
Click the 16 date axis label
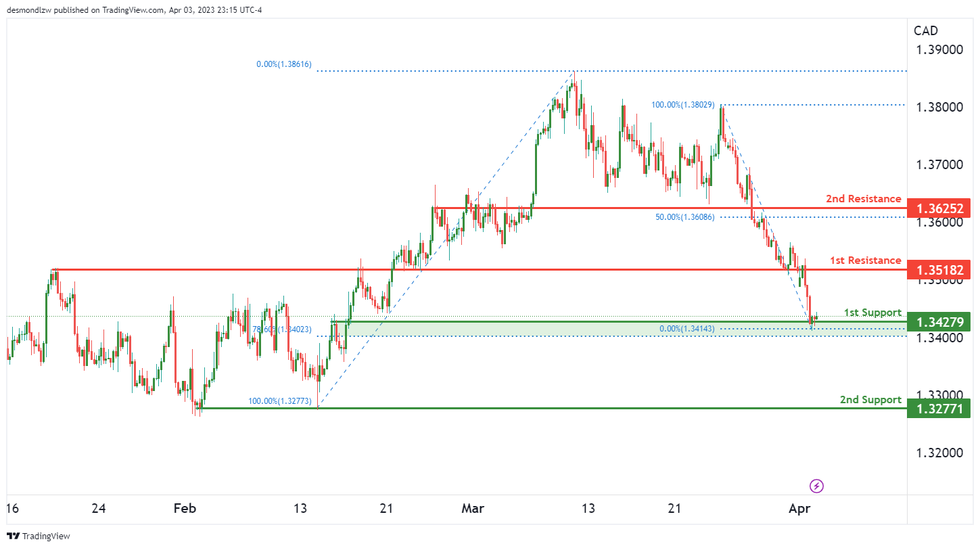[x=12, y=509]
